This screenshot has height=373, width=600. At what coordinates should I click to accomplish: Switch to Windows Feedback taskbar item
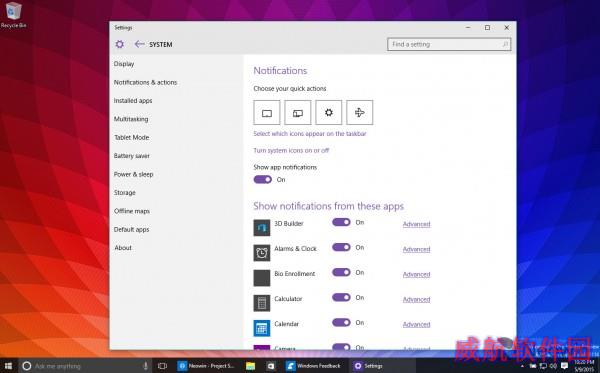pos(314,366)
